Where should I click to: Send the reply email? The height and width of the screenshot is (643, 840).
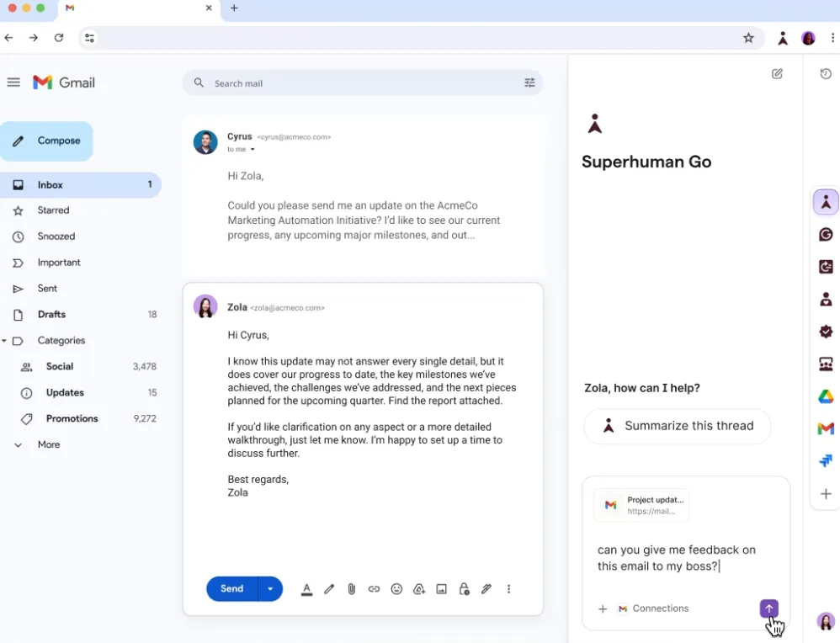232,589
